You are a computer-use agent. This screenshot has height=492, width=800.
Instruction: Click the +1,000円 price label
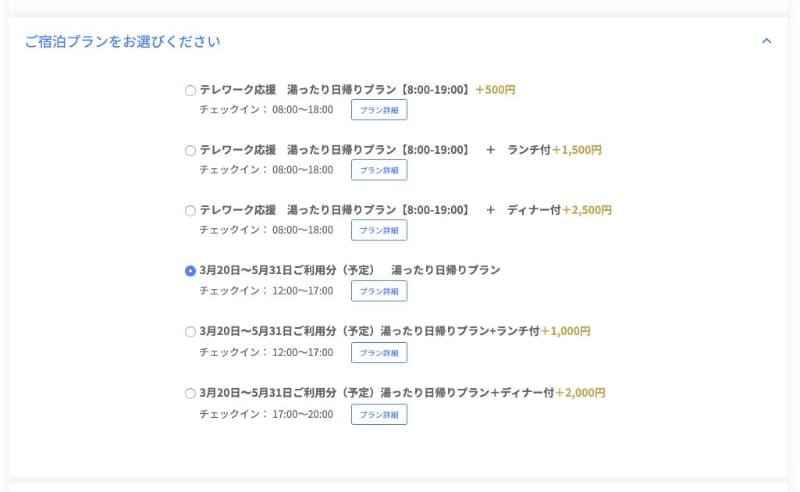point(566,331)
